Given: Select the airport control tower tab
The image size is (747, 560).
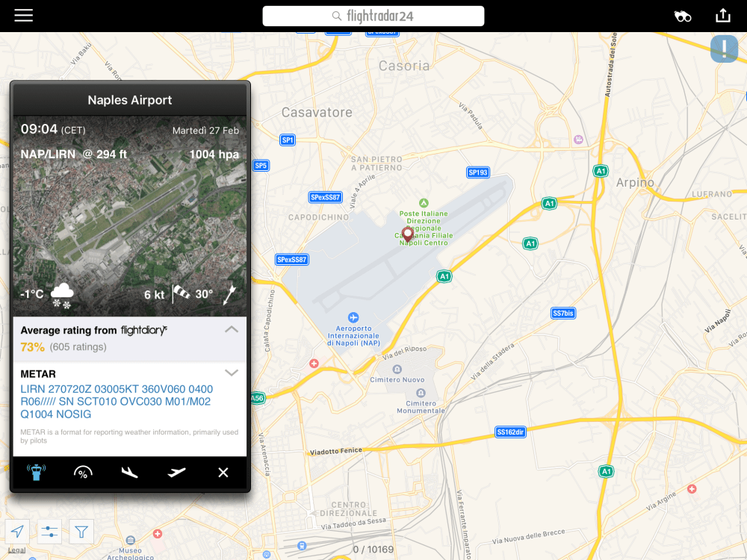Looking at the screenshot, I should [x=36, y=473].
